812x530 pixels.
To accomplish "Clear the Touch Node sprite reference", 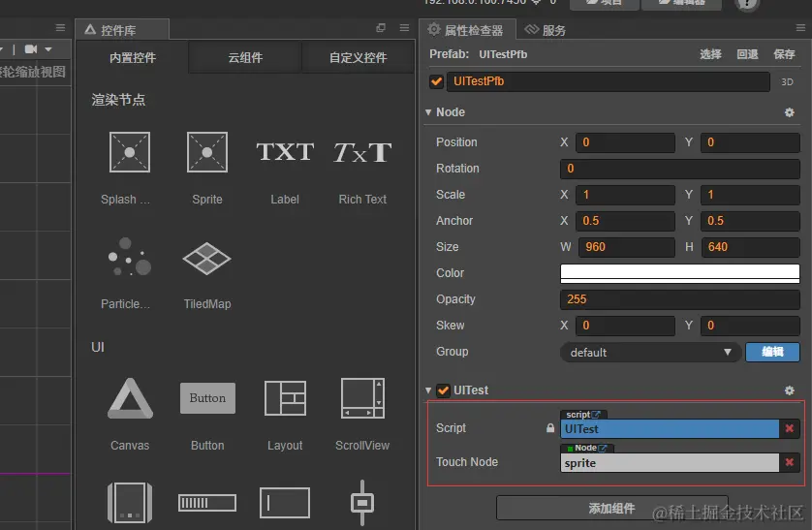I will (x=789, y=462).
